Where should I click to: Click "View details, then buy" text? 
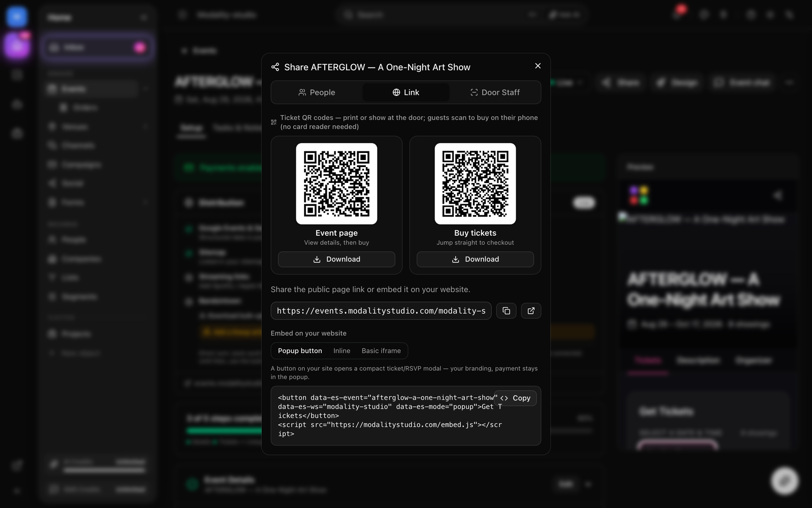pos(336,243)
